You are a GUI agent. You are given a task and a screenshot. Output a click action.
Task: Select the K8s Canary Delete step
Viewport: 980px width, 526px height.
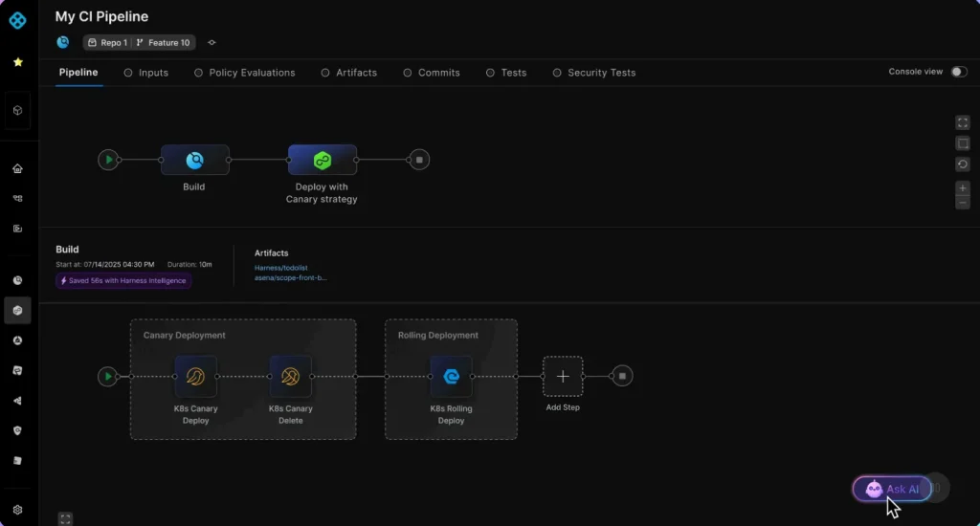coord(290,377)
